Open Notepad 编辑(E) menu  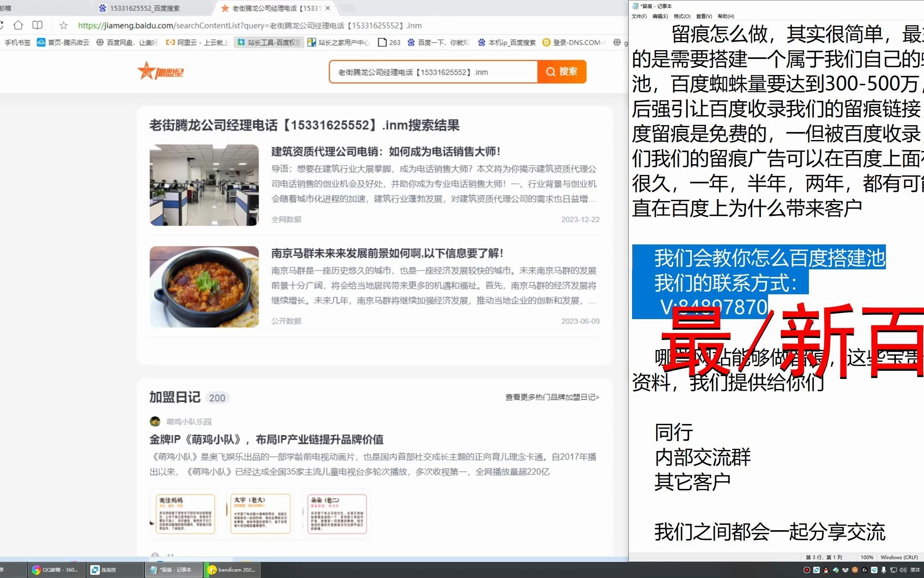point(660,16)
